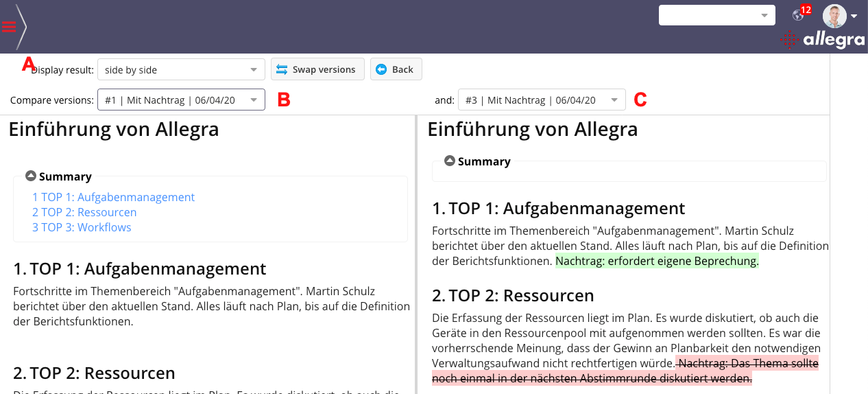This screenshot has width=868, height=394.
Task: Click the green highlighted Nachtrag addition
Action: tap(657, 261)
